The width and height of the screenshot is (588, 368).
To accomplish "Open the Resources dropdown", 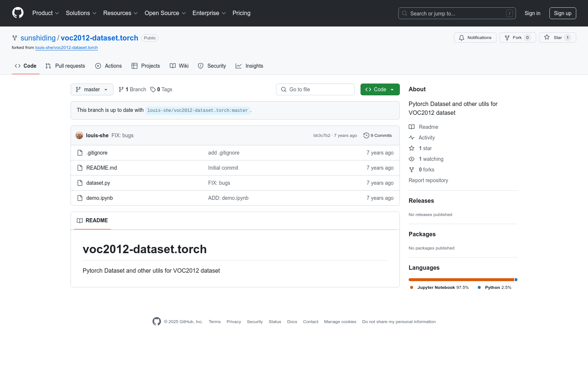I will pyautogui.click(x=121, y=13).
